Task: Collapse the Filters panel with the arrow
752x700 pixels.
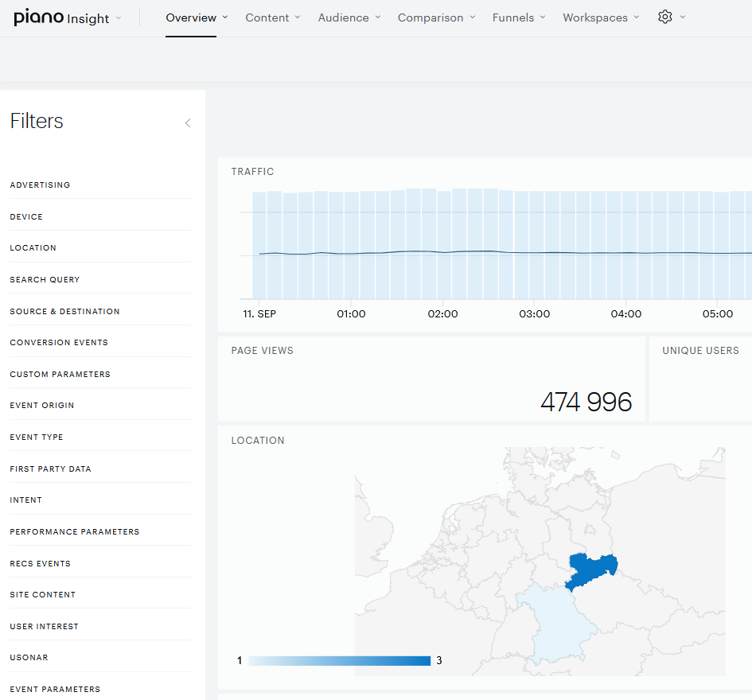Action: click(x=188, y=123)
